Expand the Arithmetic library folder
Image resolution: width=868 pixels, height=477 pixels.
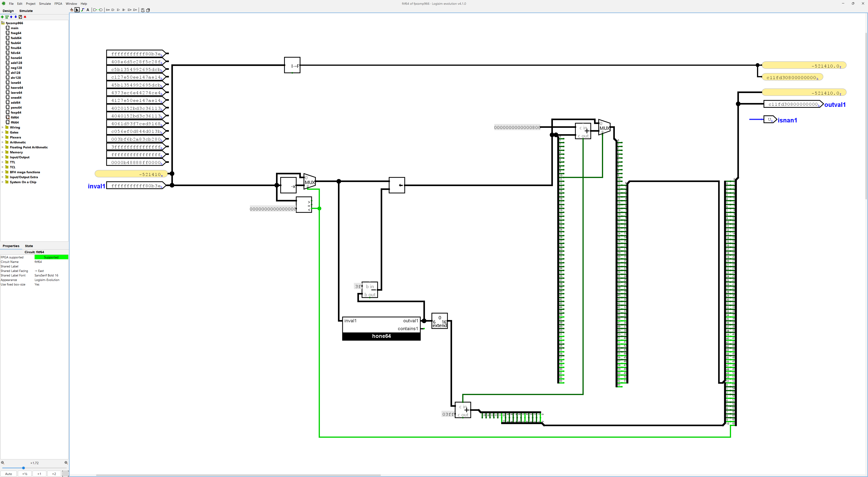(3, 142)
